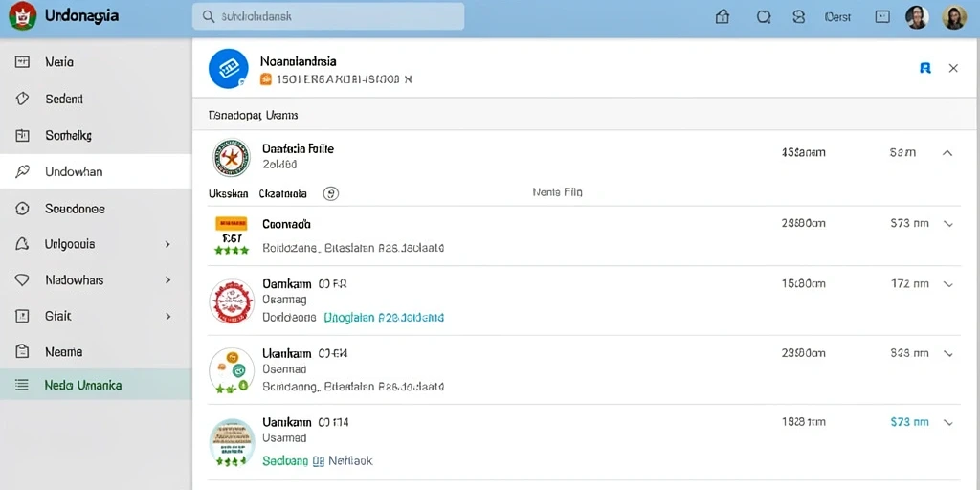
Task: Click the circled 9 badge icon
Action: (330, 193)
